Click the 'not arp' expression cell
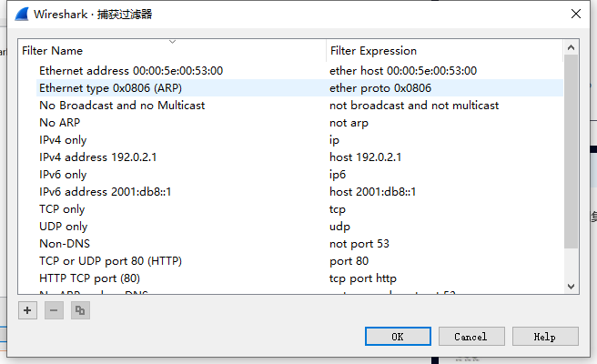This screenshot has width=597, height=364. coord(349,123)
